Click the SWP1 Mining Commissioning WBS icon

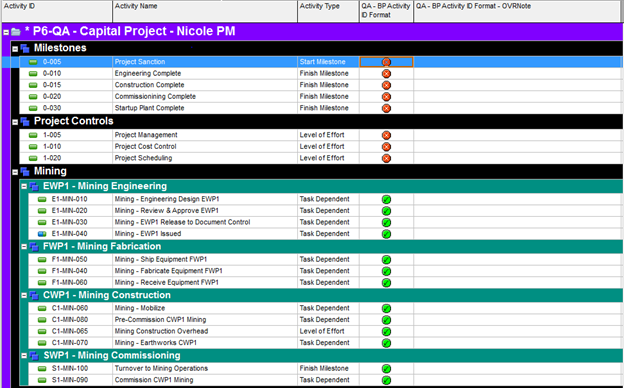(x=34, y=355)
